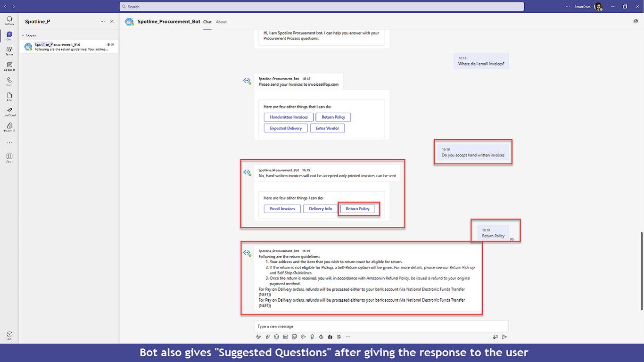The height and width of the screenshot is (362, 644).
Task: Click the Schedule send icon in the compose toolbar
Action: [303, 337]
